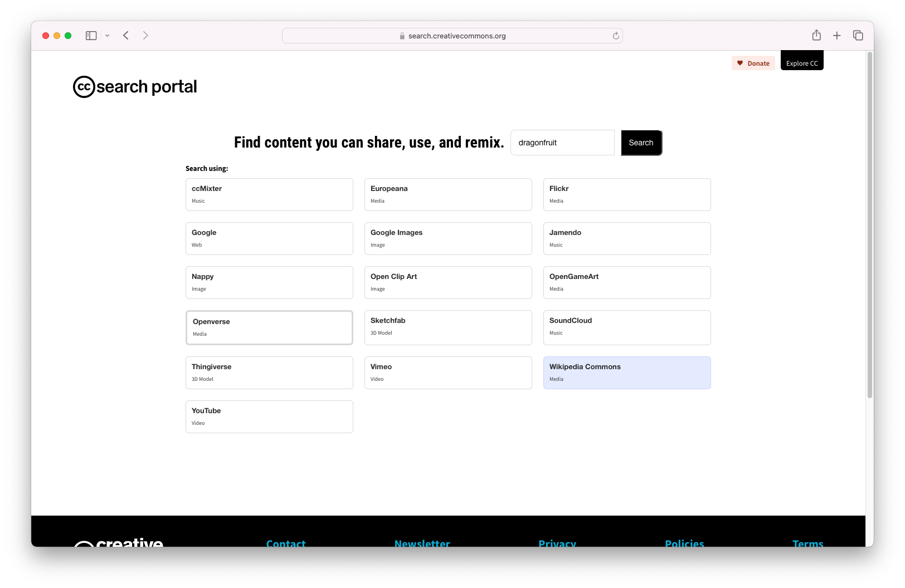Screen dimensions: 905x588
Task: Choose YouTube video source
Action: pos(269,416)
